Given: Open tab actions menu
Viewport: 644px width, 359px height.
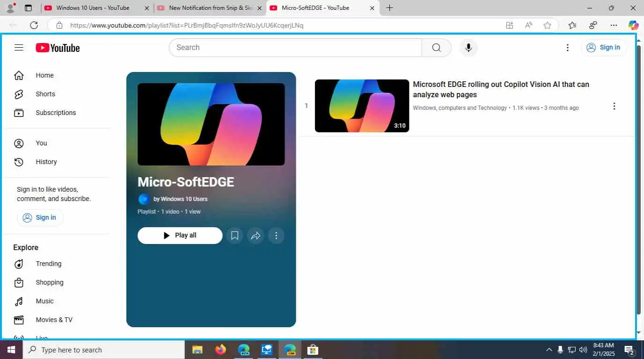Looking at the screenshot, I should 28,8.
